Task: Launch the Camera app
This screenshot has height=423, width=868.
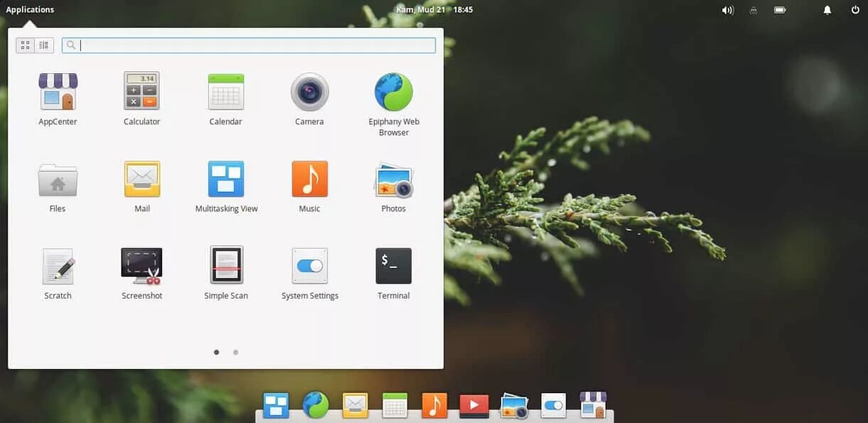Action: point(309,99)
